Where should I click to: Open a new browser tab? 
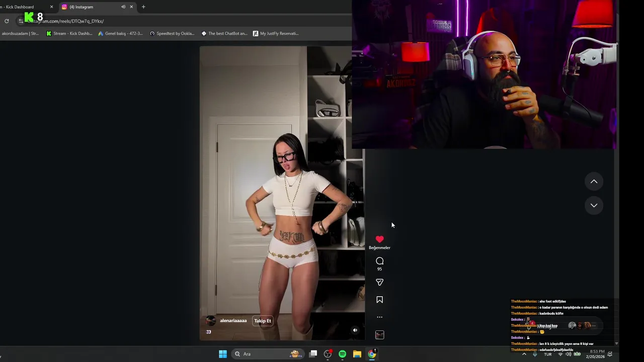[143, 7]
